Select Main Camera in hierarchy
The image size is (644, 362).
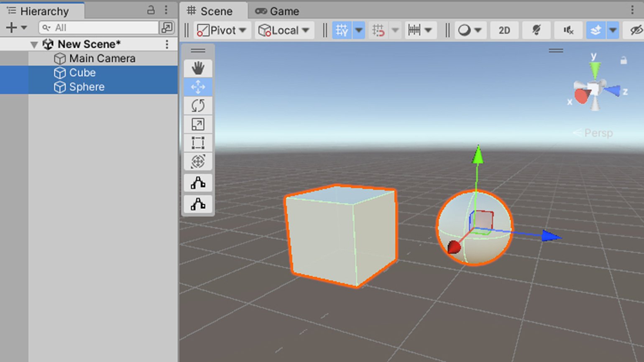click(x=102, y=59)
